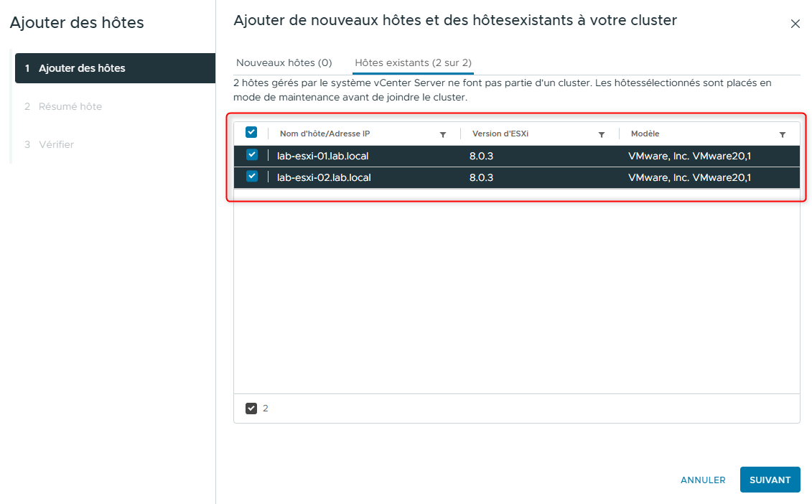This screenshot has width=812, height=504.
Task: Uncheck lab-esxi-01.lab.local host
Action: point(251,154)
